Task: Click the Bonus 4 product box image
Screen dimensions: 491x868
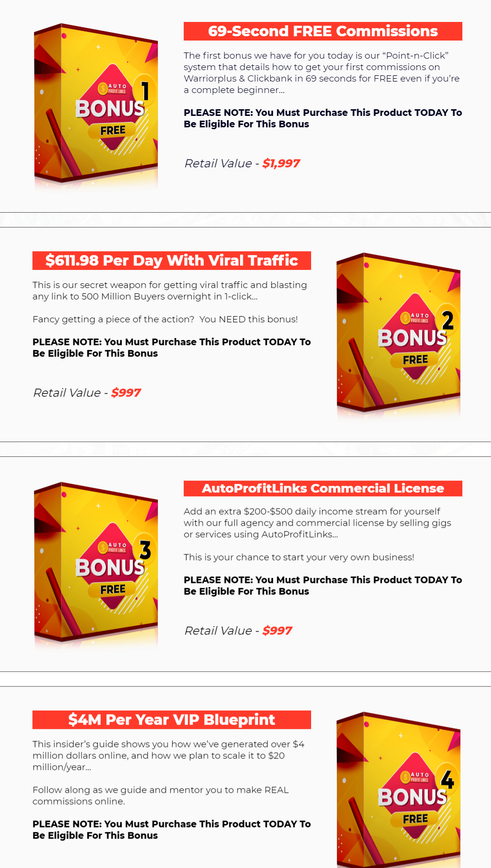Action: click(x=398, y=790)
